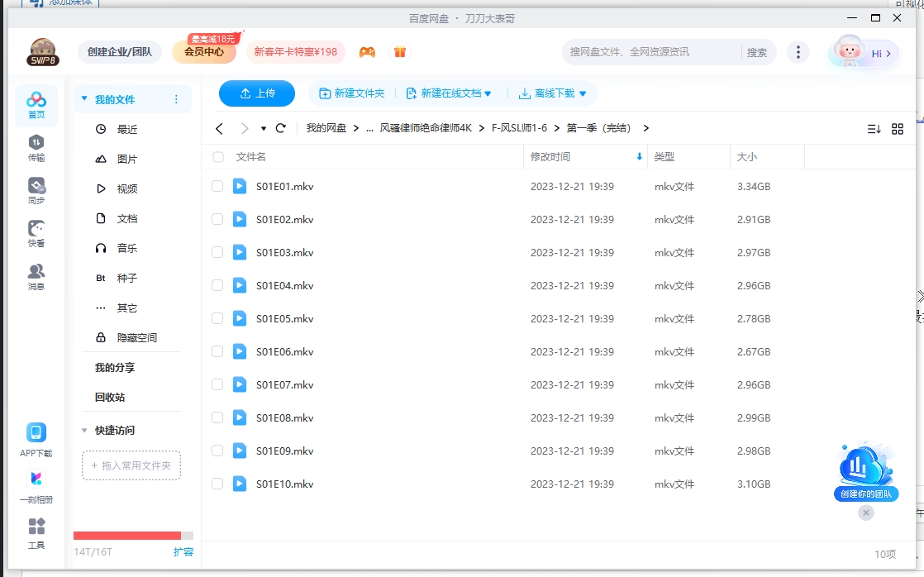Open the 消息 messages icon

36,276
